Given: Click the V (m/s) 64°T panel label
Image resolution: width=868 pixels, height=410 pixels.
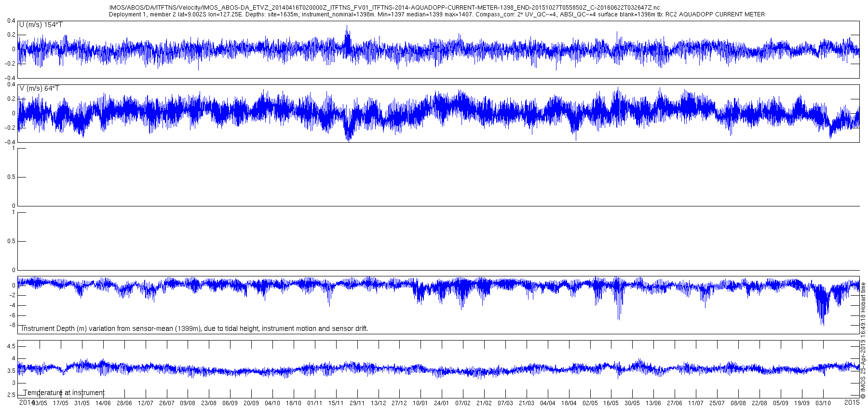Looking at the screenshot, I should (40, 88).
